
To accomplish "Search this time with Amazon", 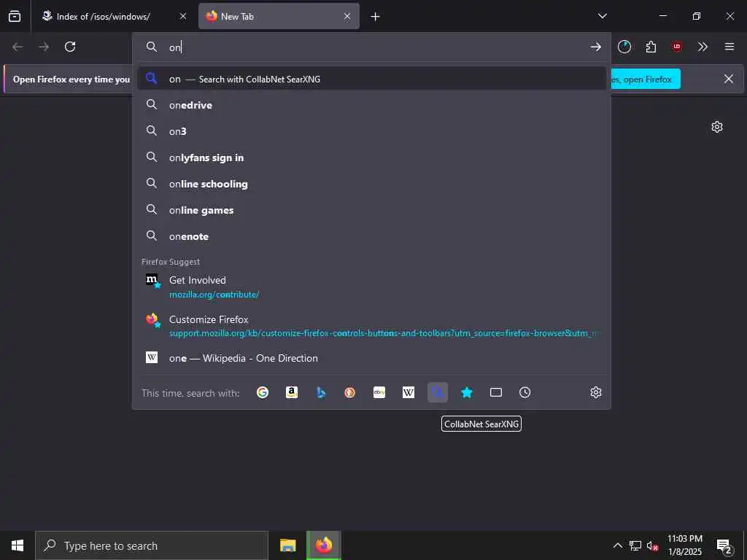I will tap(292, 392).
